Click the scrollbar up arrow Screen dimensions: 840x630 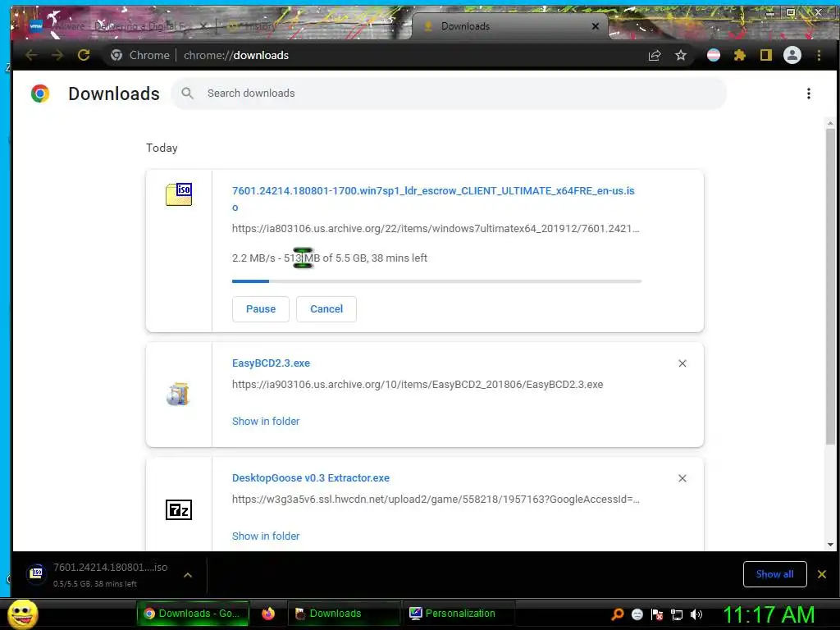[x=830, y=124]
